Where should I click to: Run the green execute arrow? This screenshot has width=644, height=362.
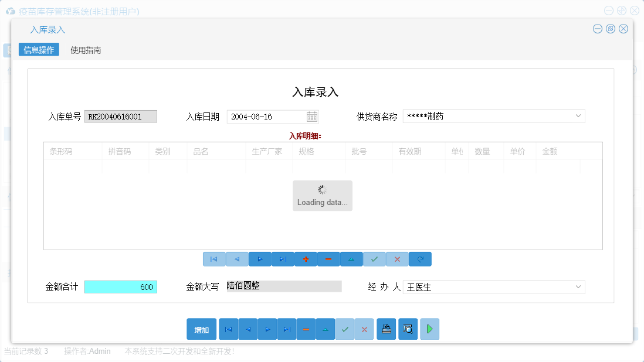(429, 329)
